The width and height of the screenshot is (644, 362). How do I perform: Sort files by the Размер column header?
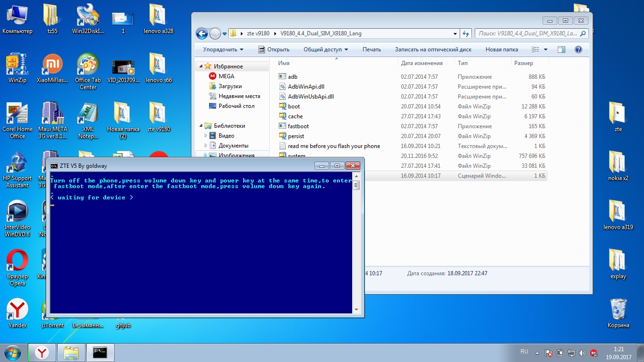[x=523, y=63]
